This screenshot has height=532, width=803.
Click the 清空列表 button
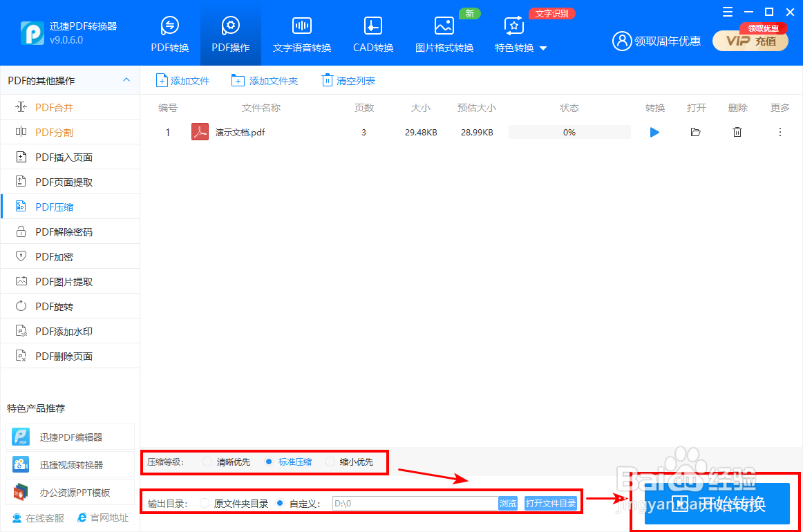[348, 80]
